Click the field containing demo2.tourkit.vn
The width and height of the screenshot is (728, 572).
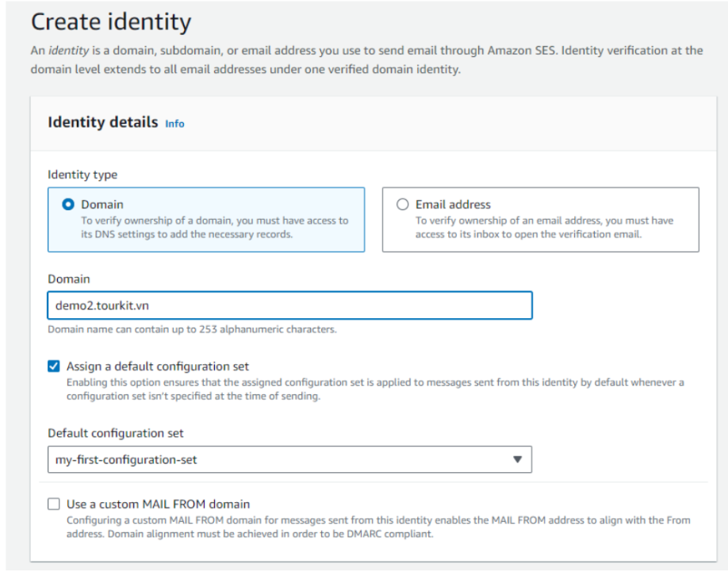289,305
